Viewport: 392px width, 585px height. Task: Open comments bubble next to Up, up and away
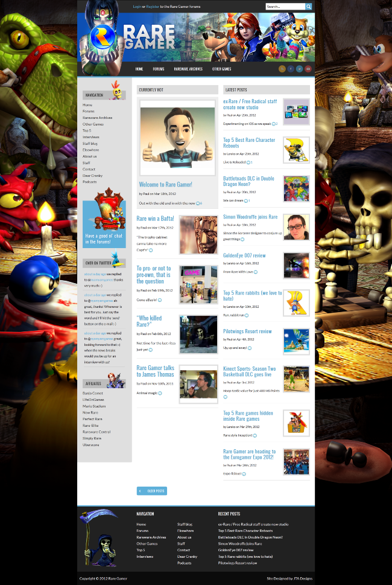(x=249, y=348)
